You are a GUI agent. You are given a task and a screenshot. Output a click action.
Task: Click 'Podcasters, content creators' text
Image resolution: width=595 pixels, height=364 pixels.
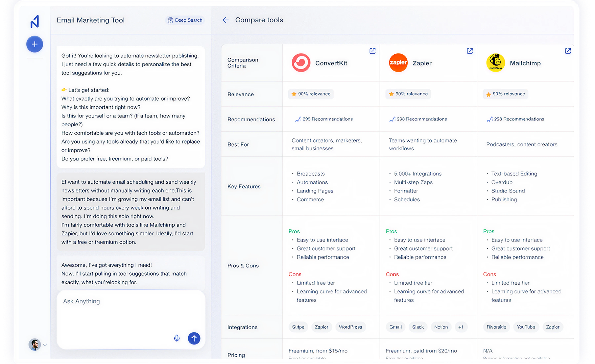pyautogui.click(x=522, y=145)
